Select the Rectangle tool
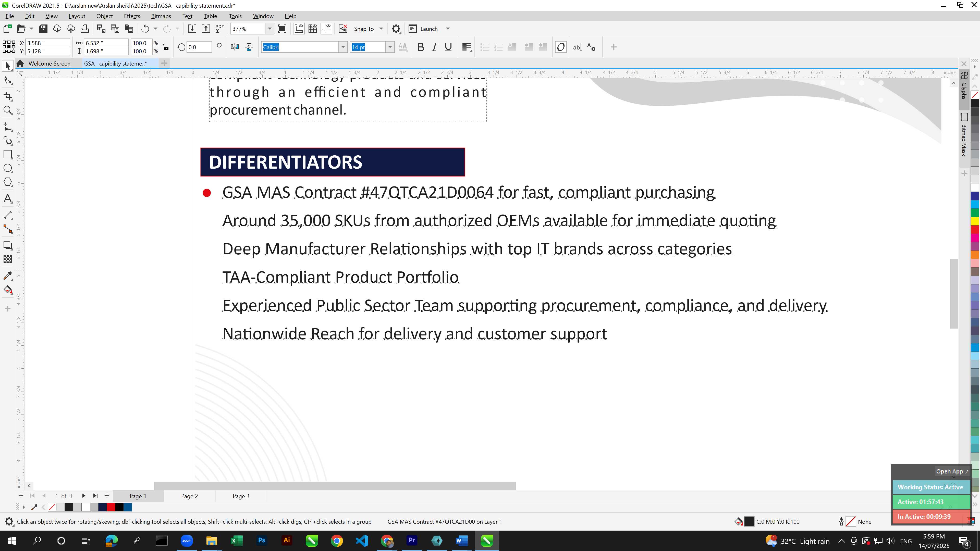The height and width of the screenshot is (551, 980). pos(8,154)
